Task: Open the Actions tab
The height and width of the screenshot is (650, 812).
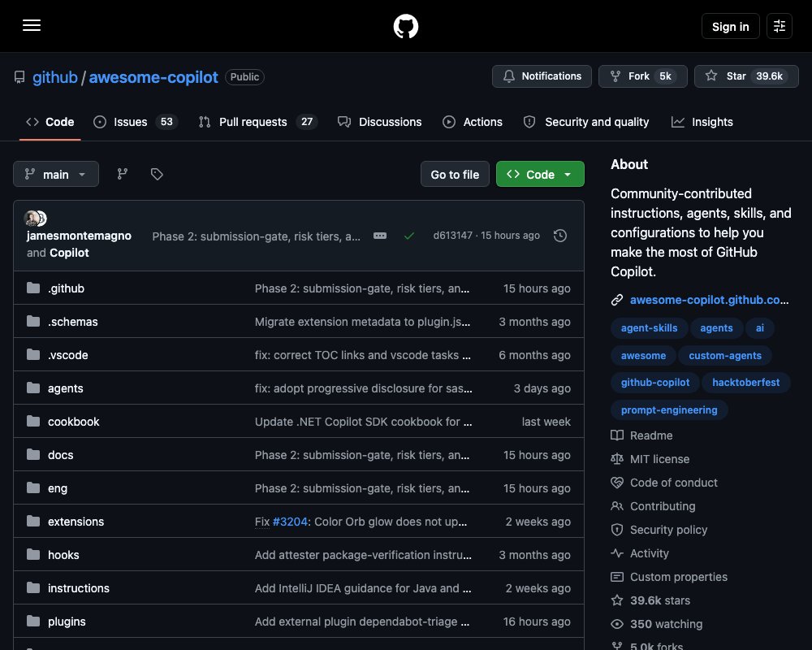Action: tap(473, 122)
